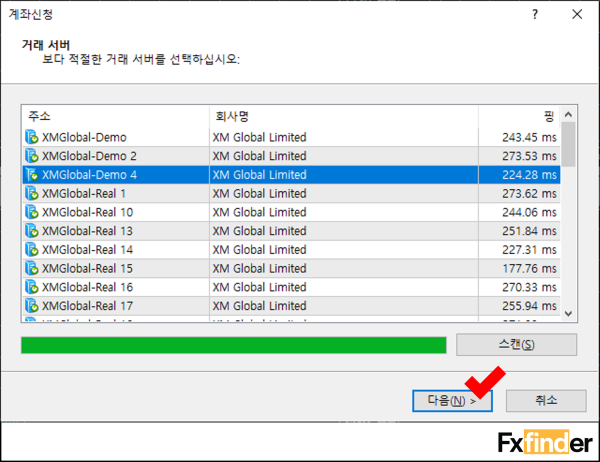Click the 224.28 ms ping value

tap(529, 175)
